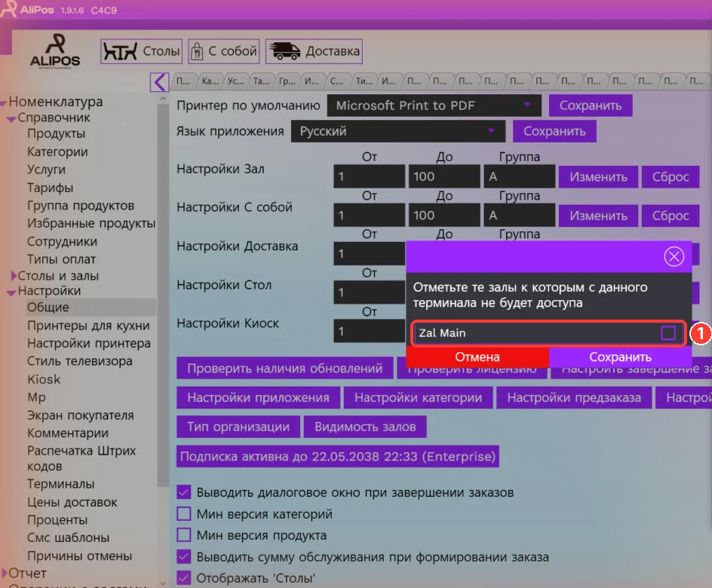The image size is (712, 588).
Task: Select Сотрудники in the sidebar tree
Action: (62, 241)
